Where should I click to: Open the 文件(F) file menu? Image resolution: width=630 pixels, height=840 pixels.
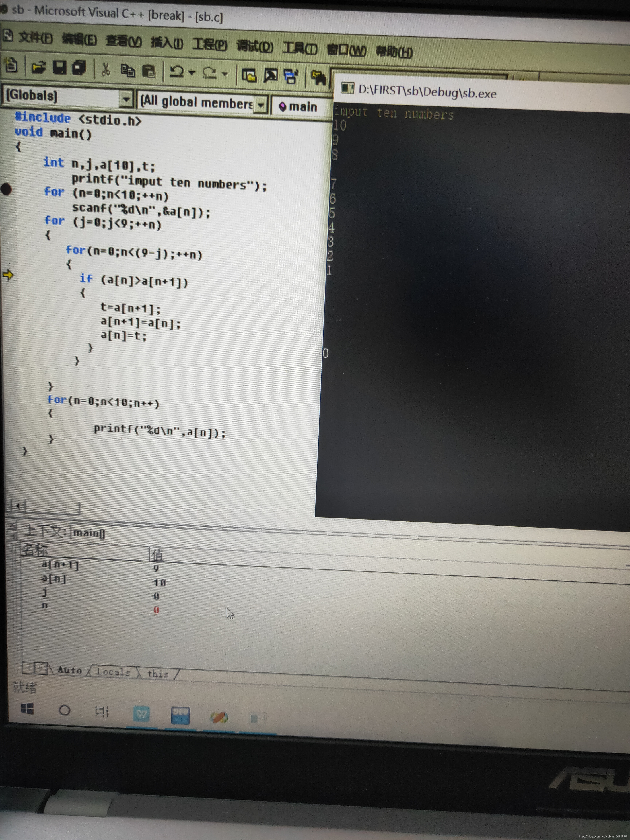tap(35, 38)
